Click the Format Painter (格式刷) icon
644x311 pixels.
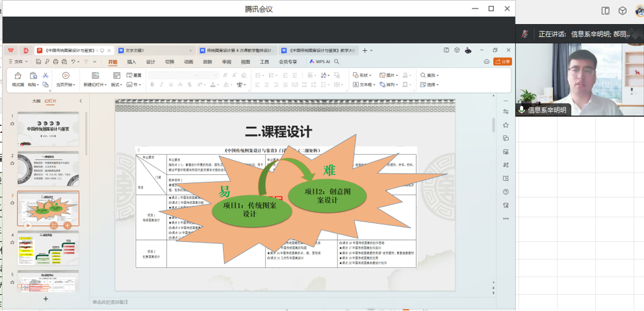click(x=18, y=79)
